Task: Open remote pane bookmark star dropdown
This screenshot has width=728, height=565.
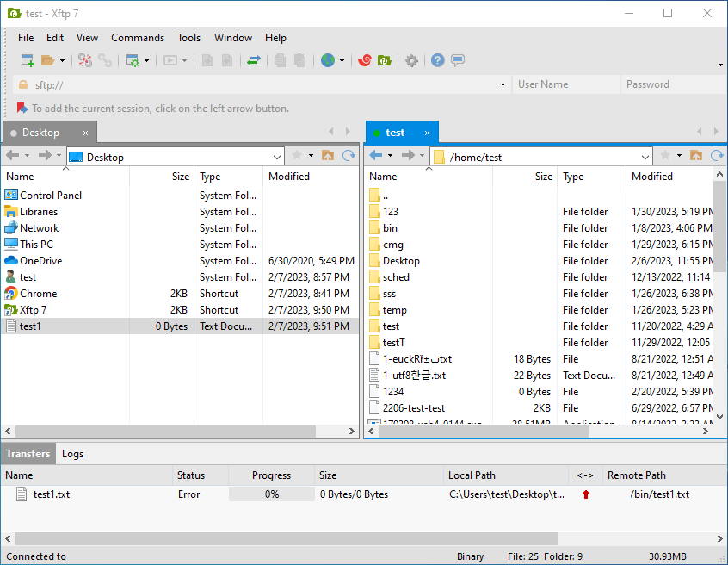Action: tap(679, 156)
